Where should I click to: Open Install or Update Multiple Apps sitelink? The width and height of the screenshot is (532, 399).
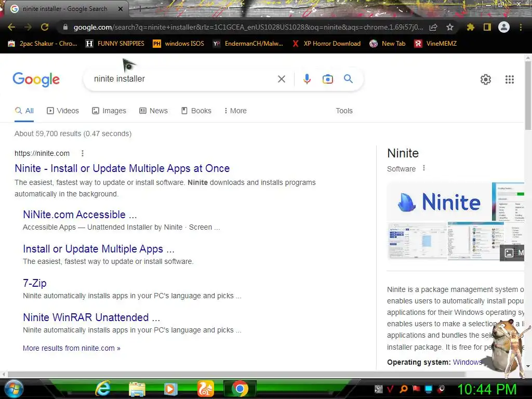coord(99,249)
